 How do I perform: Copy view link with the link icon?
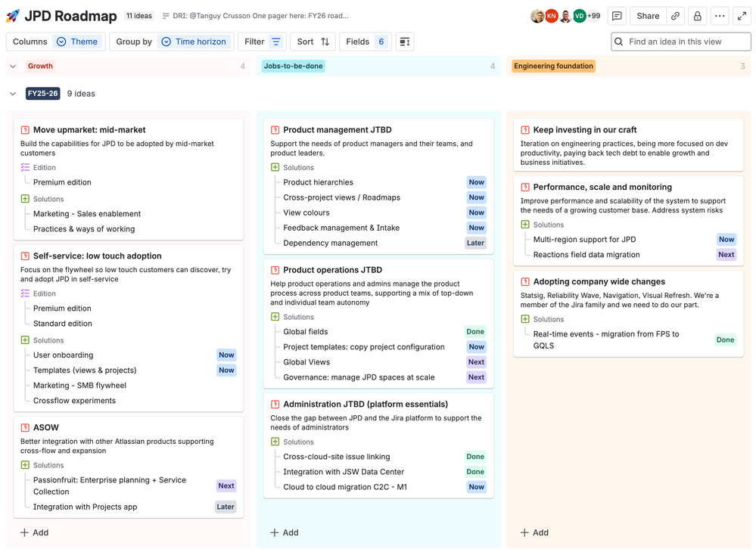coord(676,16)
